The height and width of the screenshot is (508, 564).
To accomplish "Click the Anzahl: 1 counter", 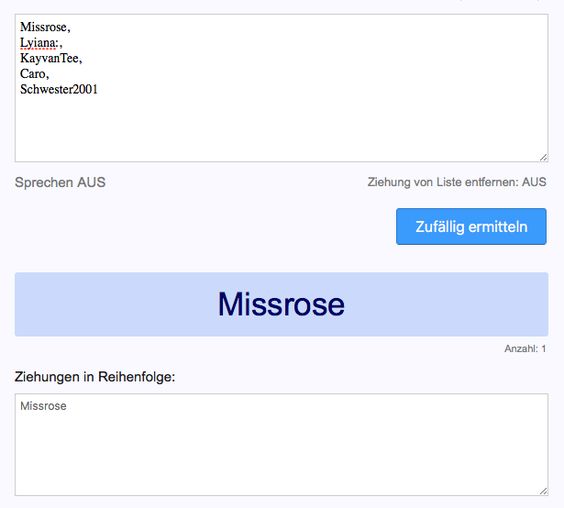I will point(525,349).
